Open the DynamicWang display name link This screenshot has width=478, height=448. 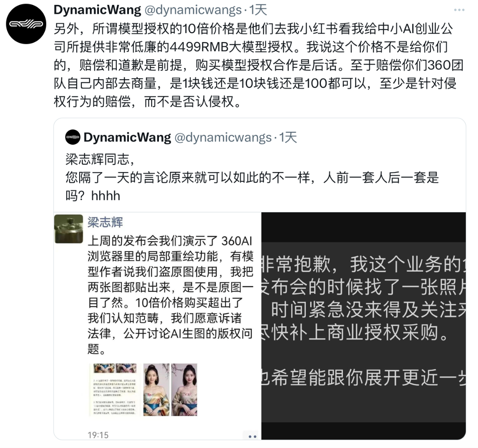[x=97, y=10]
